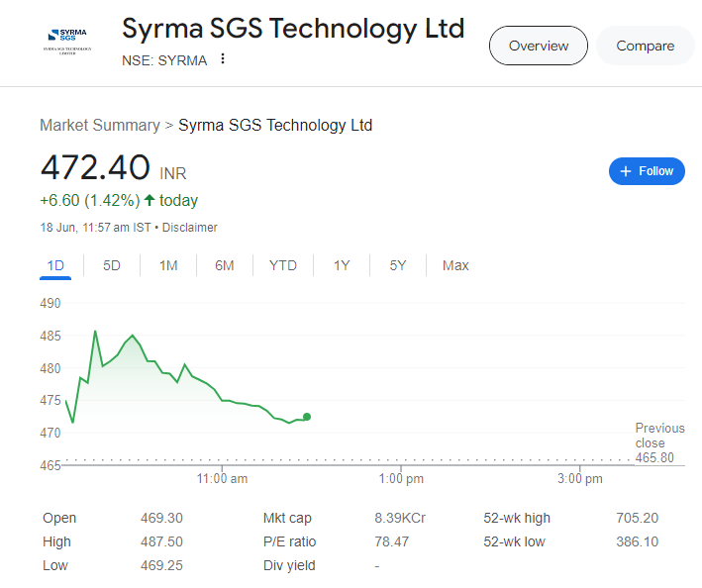Switch chart to 5Y range
This screenshot has height=588, width=702.
coord(398,266)
